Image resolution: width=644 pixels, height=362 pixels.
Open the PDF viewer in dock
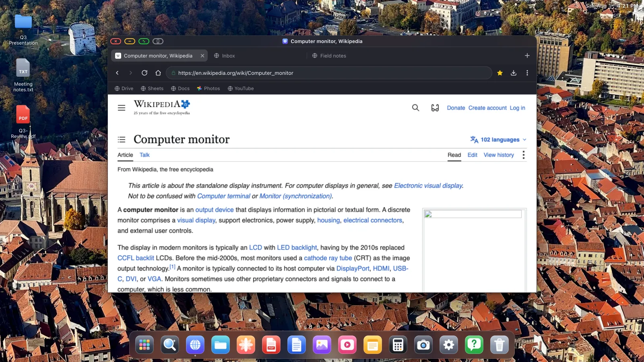pos(271,345)
